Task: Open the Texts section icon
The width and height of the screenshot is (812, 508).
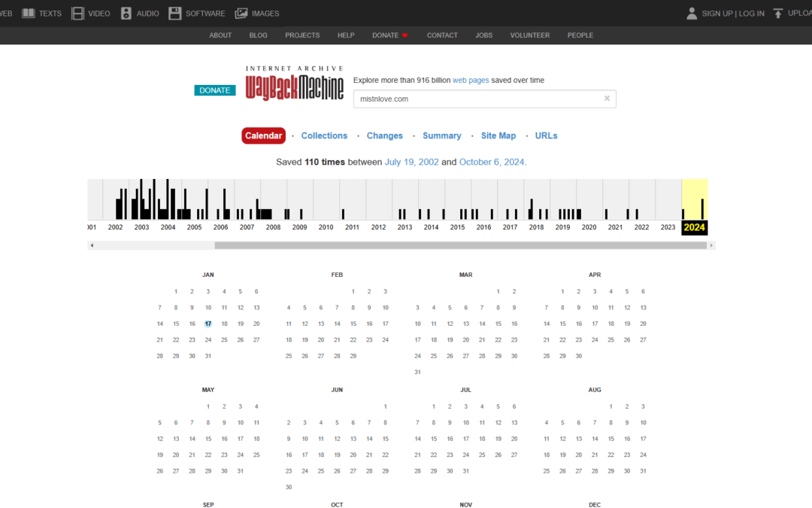Action: pyautogui.click(x=29, y=14)
